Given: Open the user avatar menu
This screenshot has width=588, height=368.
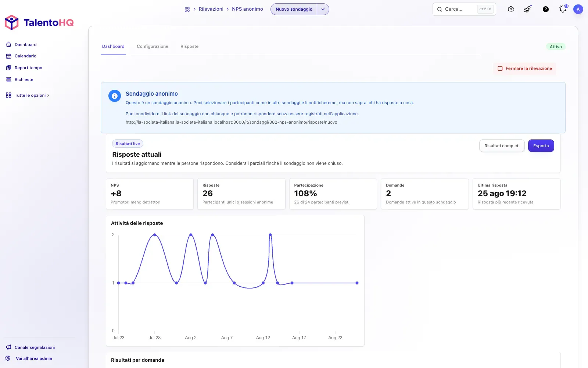Looking at the screenshot, I should coord(578,9).
